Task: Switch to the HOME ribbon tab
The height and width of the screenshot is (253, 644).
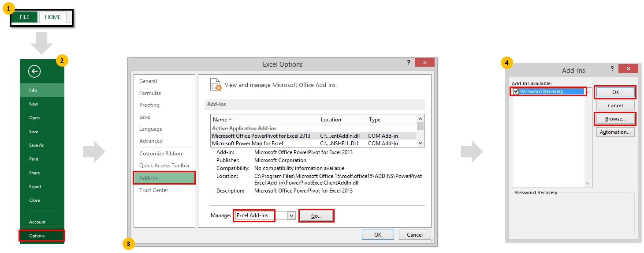Action: (53, 17)
